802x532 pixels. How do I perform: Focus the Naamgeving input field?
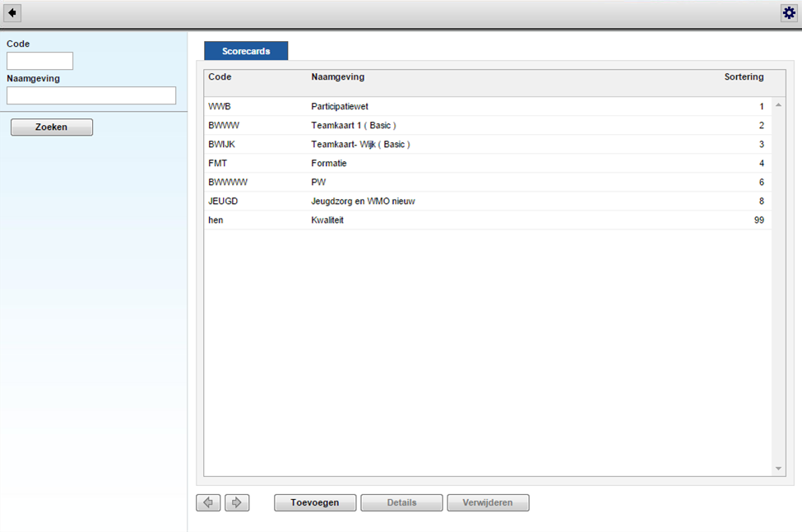tap(91, 95)
